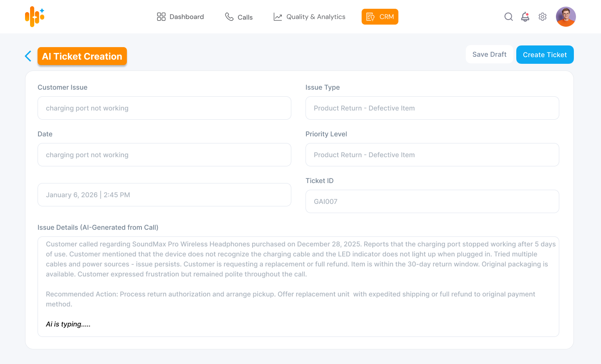601x364 pixels.
Task: Click the Dashboard grid icon
Action: (x=161, y=17)
